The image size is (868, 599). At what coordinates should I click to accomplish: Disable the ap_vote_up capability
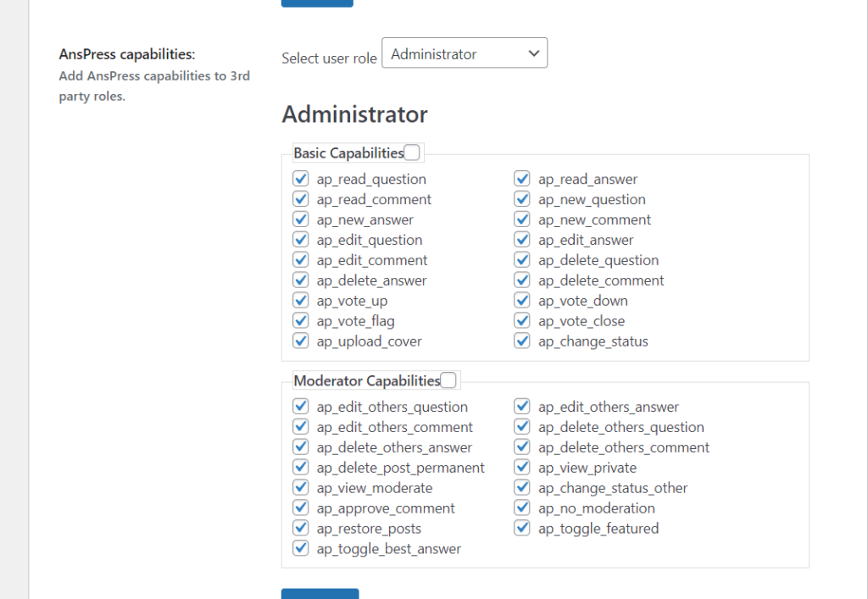[301, 301]
